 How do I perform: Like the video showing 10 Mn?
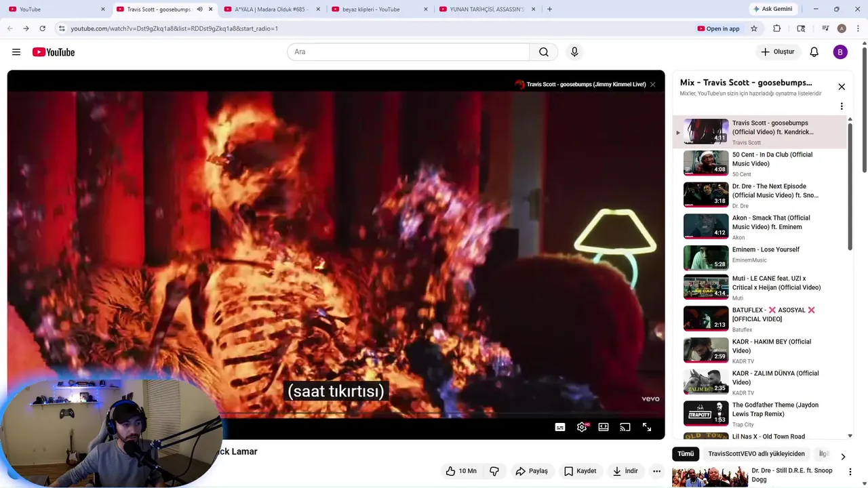461,471
